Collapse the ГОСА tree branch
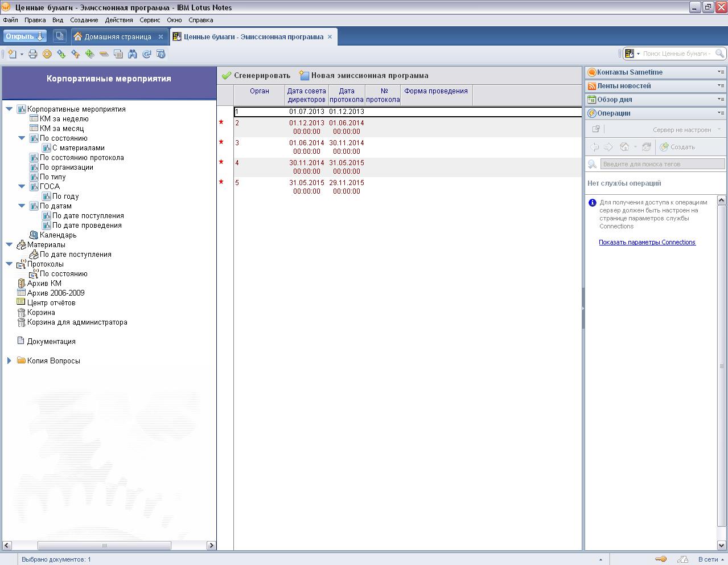This screenshot has width=728, height=565. coord(22,187)
